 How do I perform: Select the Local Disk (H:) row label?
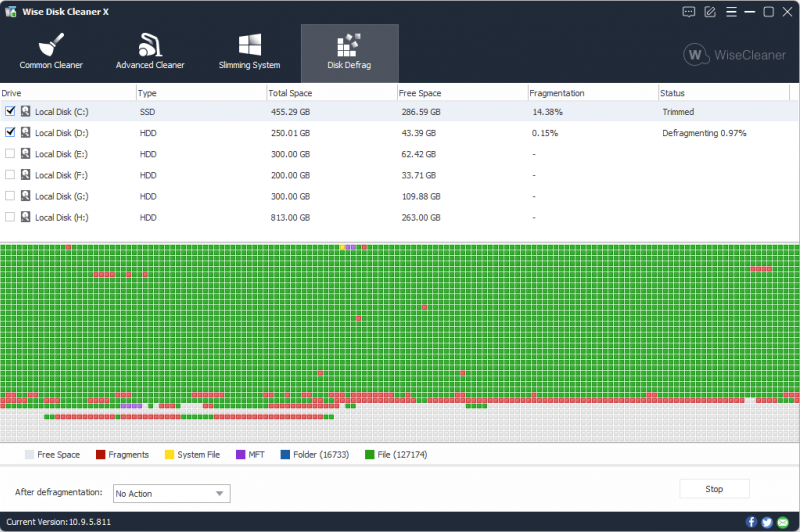coord(62,218)
